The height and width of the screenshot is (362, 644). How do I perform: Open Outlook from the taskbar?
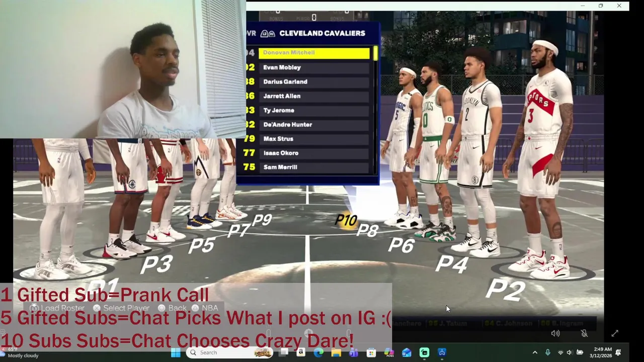pyautogui.click(x=407, y=353)
